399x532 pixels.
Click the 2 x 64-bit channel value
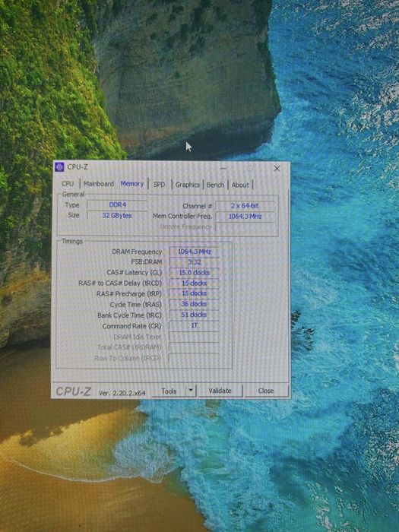click(x=245, y=206)
